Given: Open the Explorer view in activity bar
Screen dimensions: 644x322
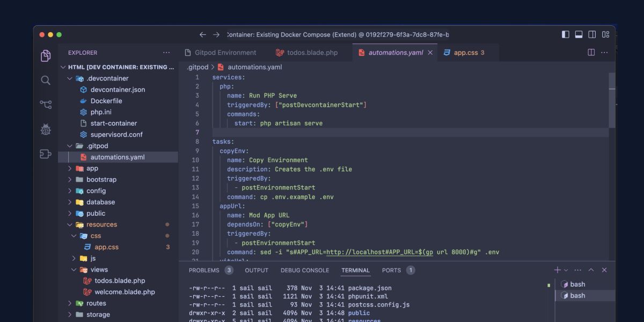Looking at the screenshot, I should [46, 55].
